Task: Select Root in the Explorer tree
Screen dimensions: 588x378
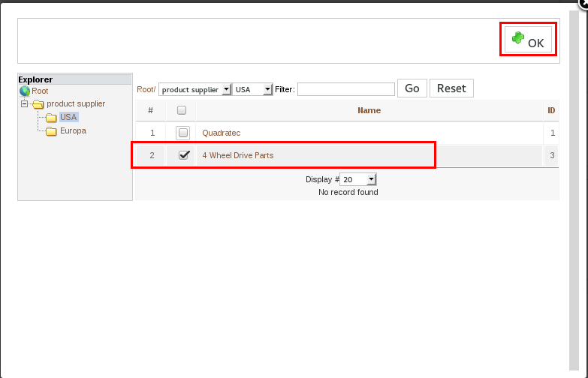Action: [40, 91]
